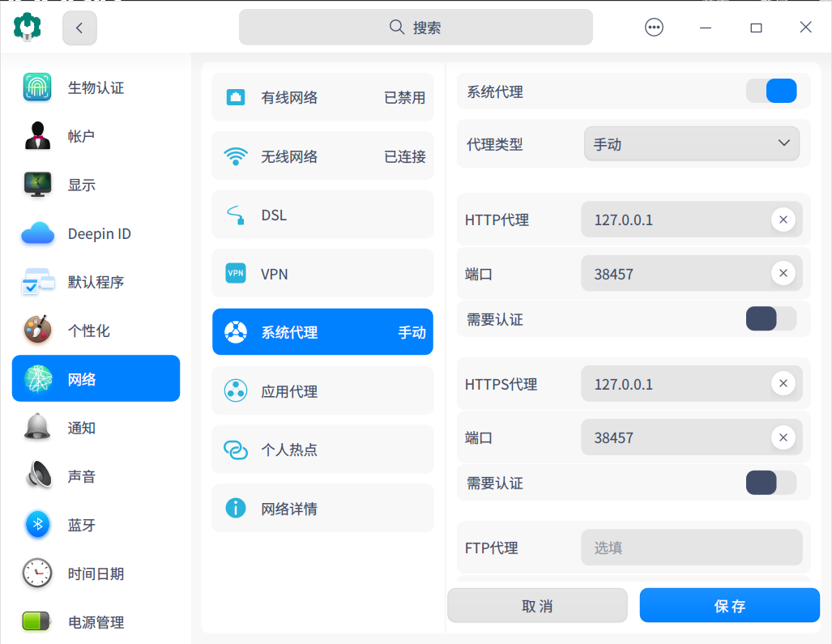Screen dimensions: 832x644
Task: Select the DSL menu entry
Action: 322,215
